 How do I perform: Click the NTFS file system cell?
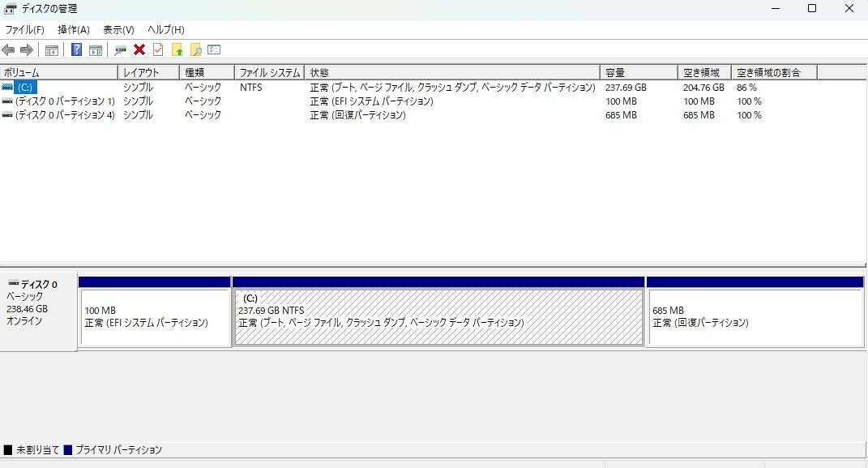coord(250,88)
